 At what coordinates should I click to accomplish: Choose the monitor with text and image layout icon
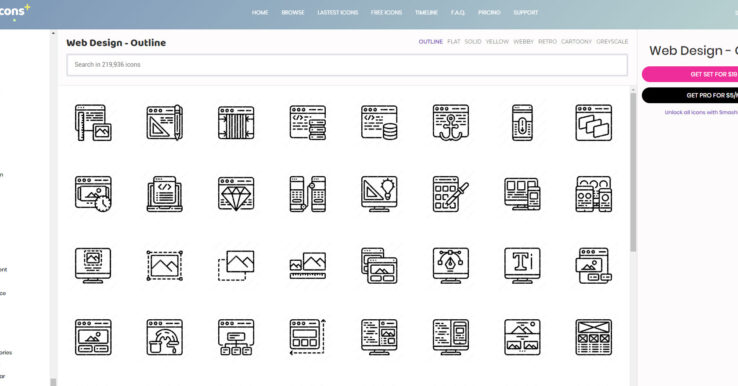379,337
